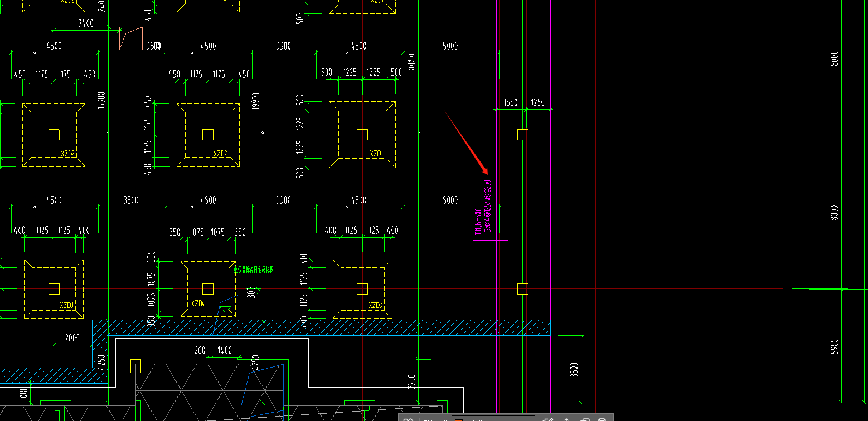Select the XZD4 footing label
The image size is (868, 421).
point(198,303)
